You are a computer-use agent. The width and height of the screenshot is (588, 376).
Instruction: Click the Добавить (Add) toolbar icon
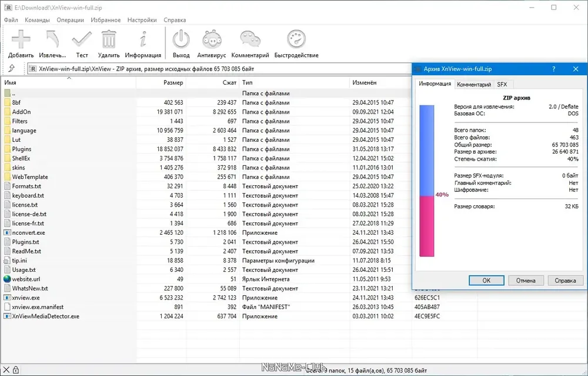[21, 39]
